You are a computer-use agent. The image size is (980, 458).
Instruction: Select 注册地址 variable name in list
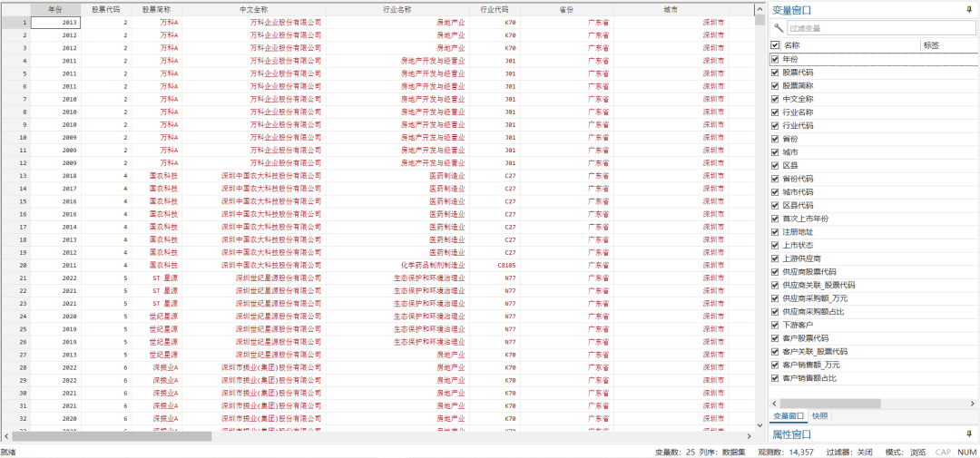pyautogui.click(x=799, y=232)
